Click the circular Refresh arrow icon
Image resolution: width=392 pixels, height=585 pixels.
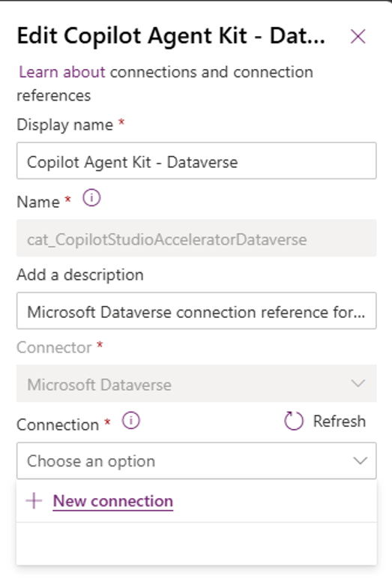[x=294, y=421]
